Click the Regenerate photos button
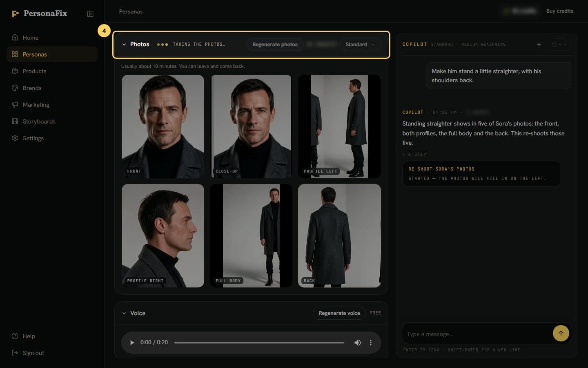Image resolution: width=588 pixels, height=368 pixels. tap(275, 45)
